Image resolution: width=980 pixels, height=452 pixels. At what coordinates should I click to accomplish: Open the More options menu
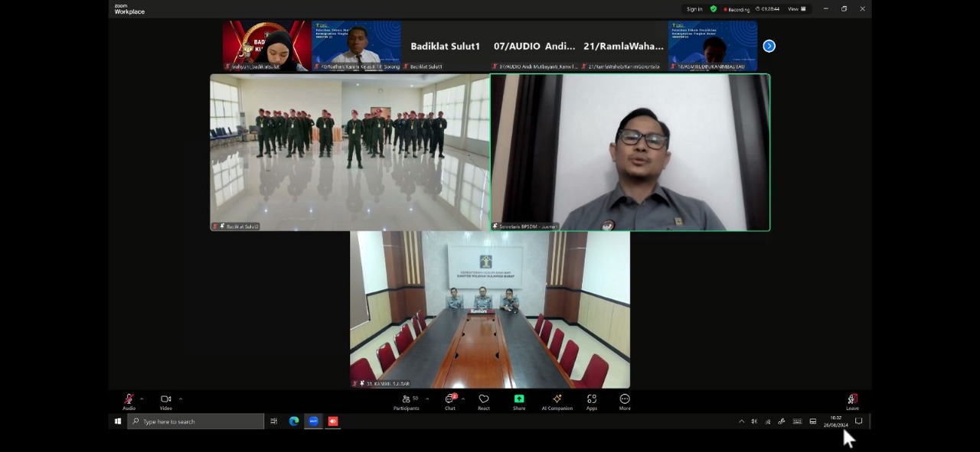(x=625, y=399)
